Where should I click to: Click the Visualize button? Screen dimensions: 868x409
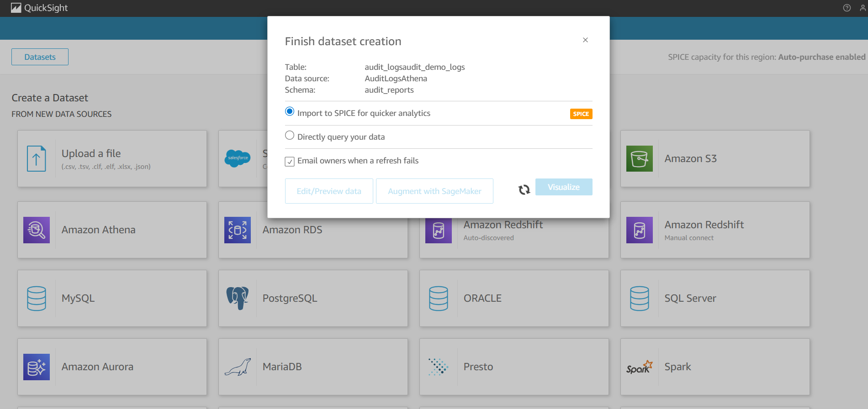point(564,187)
